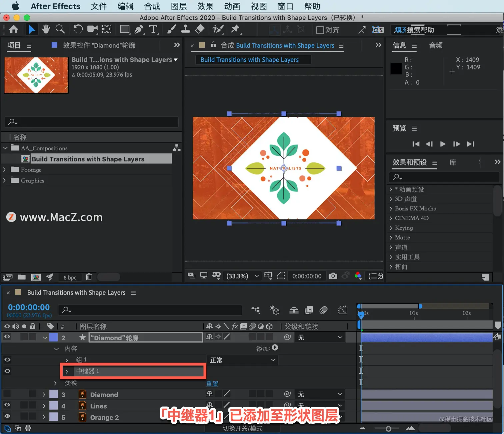Select the Rectangle shape tool
This screenshot has height=434, width=504.
click(125, 30)
